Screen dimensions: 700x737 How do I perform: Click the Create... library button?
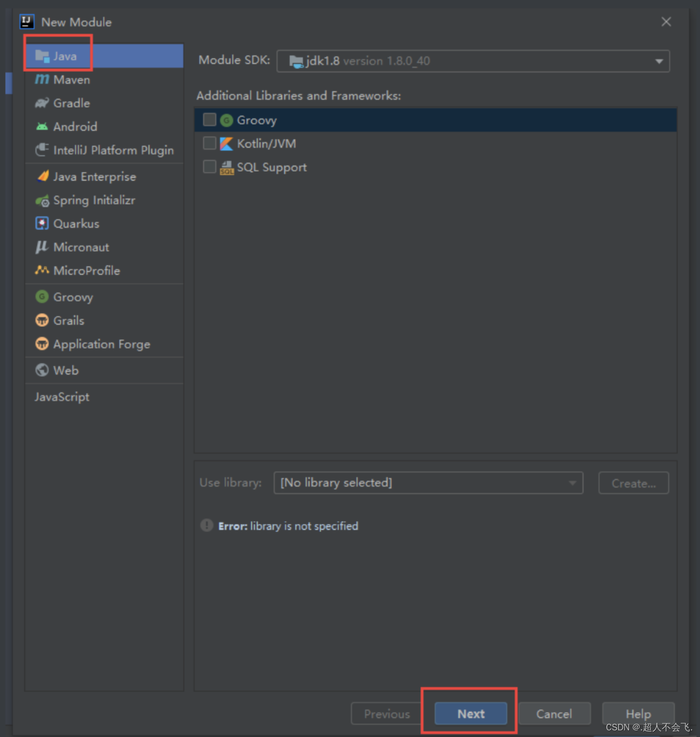[633, 483]
